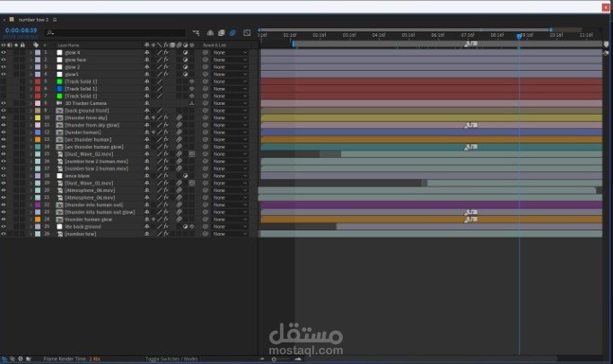Open the parent dropdown for thunder human
This screenshot has height=364, width=613.
pos(230,133)
